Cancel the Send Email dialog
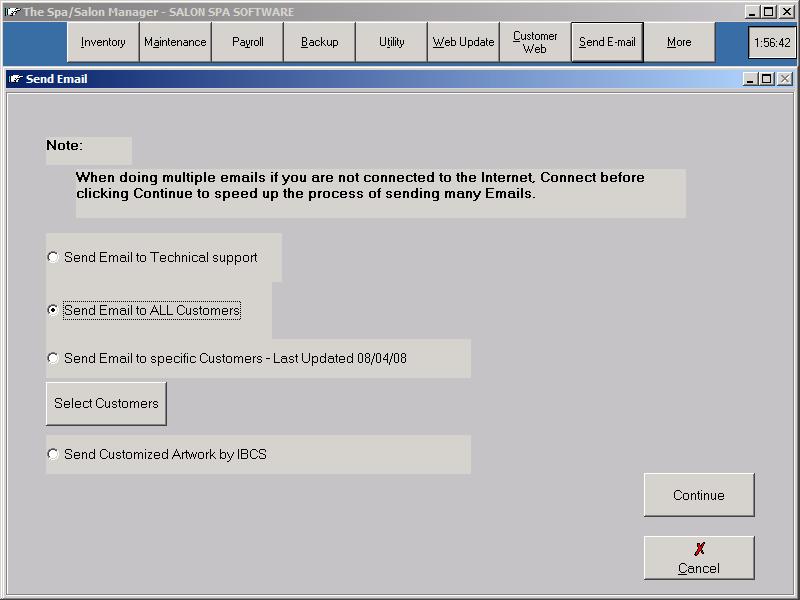The image size is (800, 600). point(698,558)
